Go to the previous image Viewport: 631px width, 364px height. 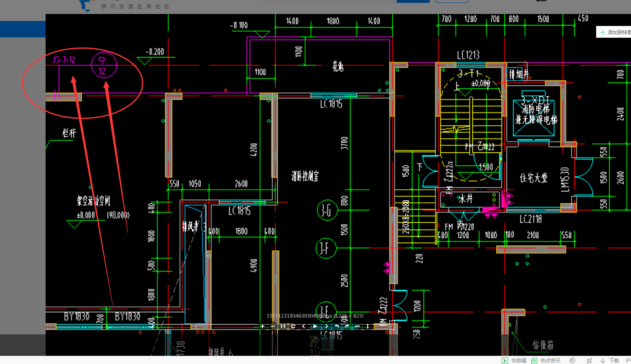[304, 326]
